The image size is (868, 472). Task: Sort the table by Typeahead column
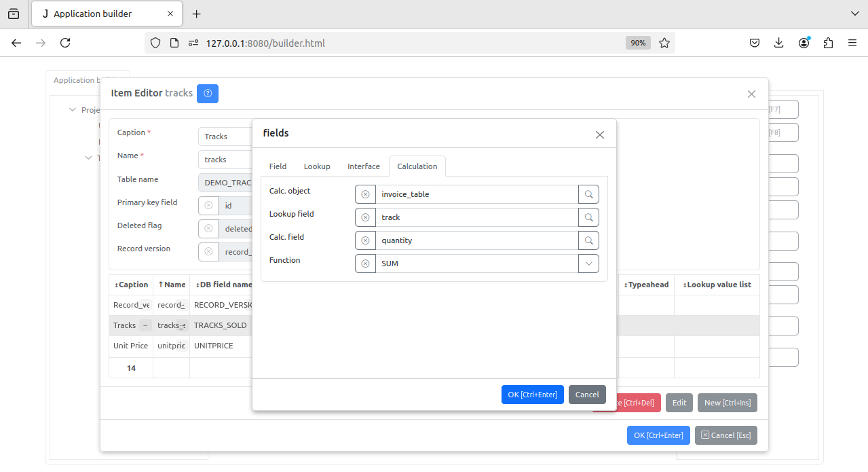pos(647,285)
